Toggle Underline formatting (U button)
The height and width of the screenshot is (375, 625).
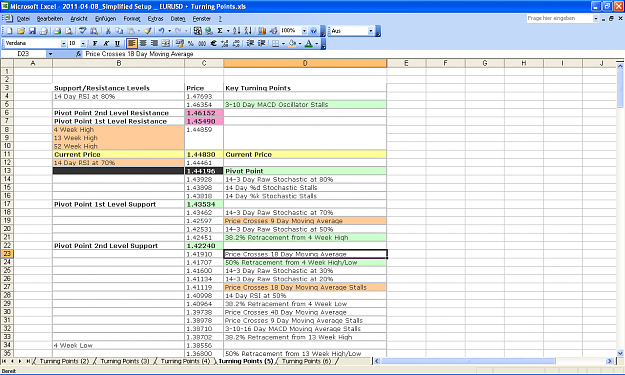(117, 43)
